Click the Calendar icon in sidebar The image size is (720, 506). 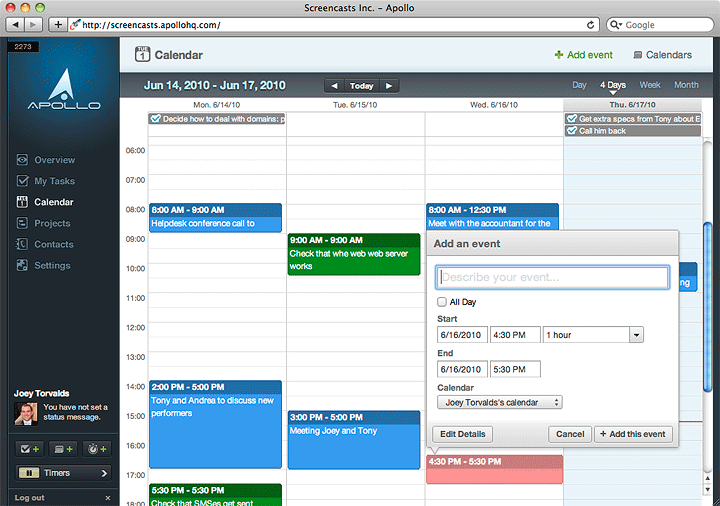(22, 202)
